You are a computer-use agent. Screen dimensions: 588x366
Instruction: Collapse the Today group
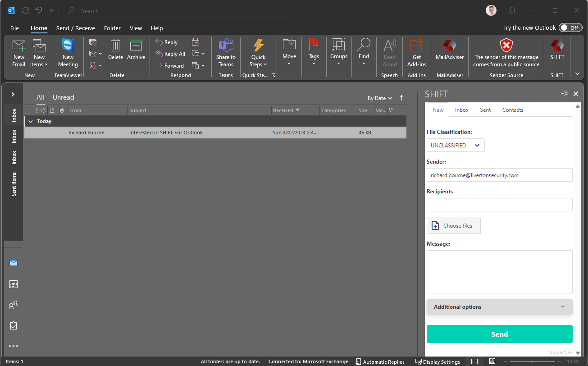(x=31, y=121)
